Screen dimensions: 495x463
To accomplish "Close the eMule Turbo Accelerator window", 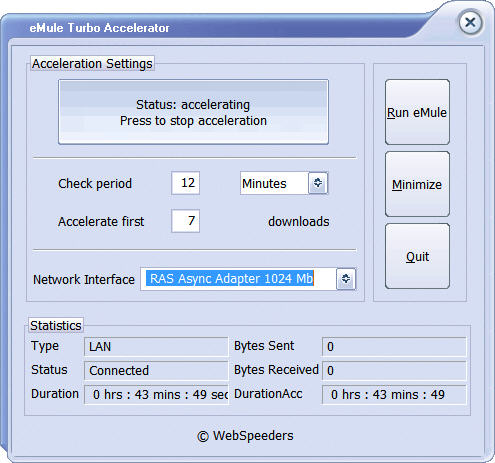I will tap(470, 23).
